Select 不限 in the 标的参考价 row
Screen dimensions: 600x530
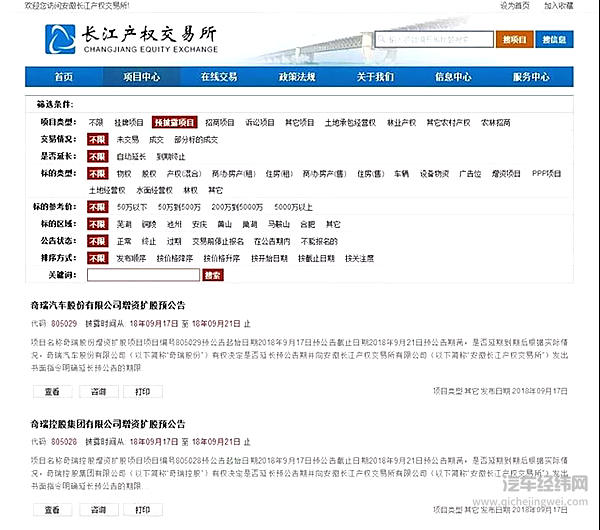98,207
